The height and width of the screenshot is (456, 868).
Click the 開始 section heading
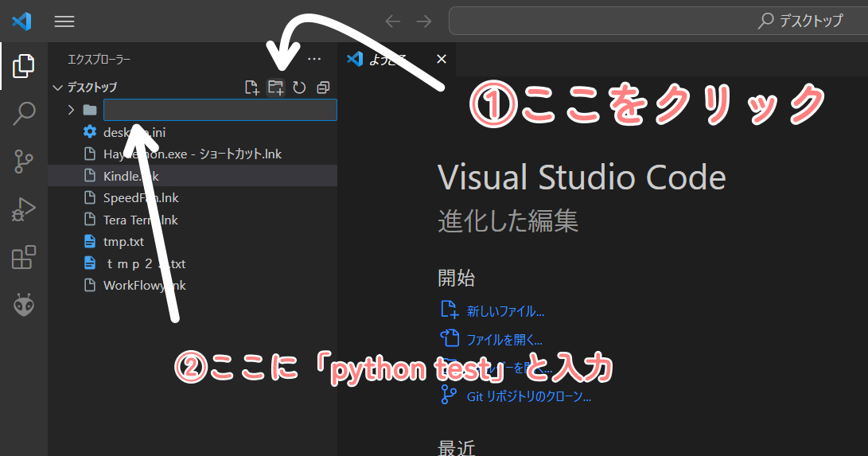456,278
